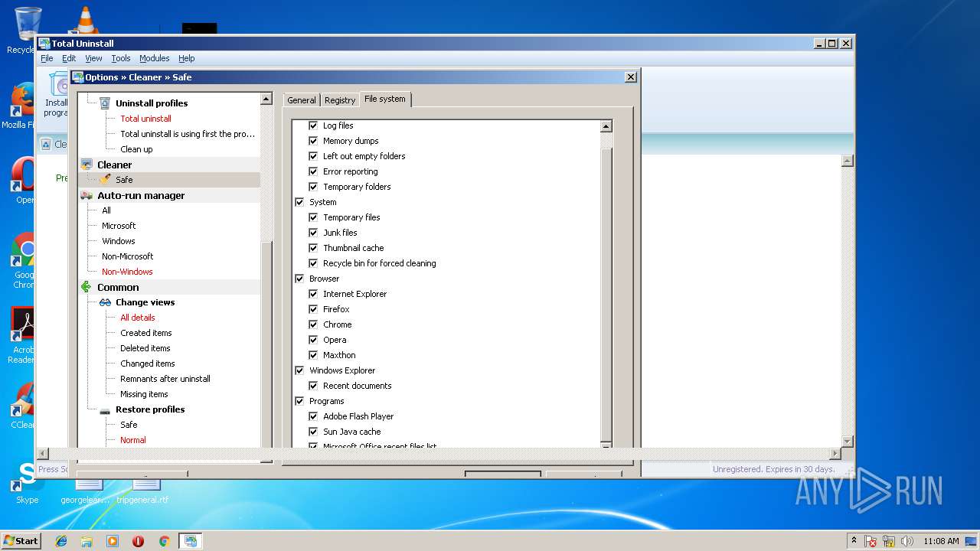Disable the Thumbnail cache checkbox
Viewport: 980px width, 551px height.
(x=313, y=248)
